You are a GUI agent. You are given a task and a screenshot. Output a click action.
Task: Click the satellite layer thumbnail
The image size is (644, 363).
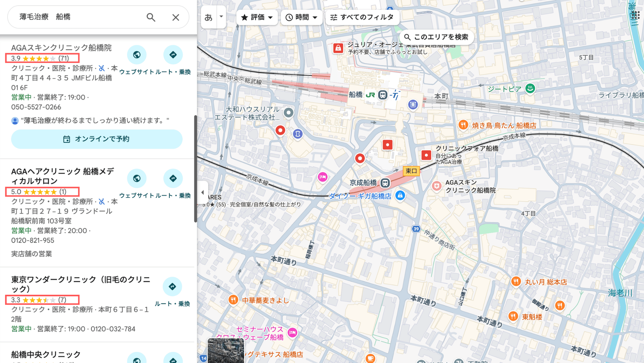point(226,350)
